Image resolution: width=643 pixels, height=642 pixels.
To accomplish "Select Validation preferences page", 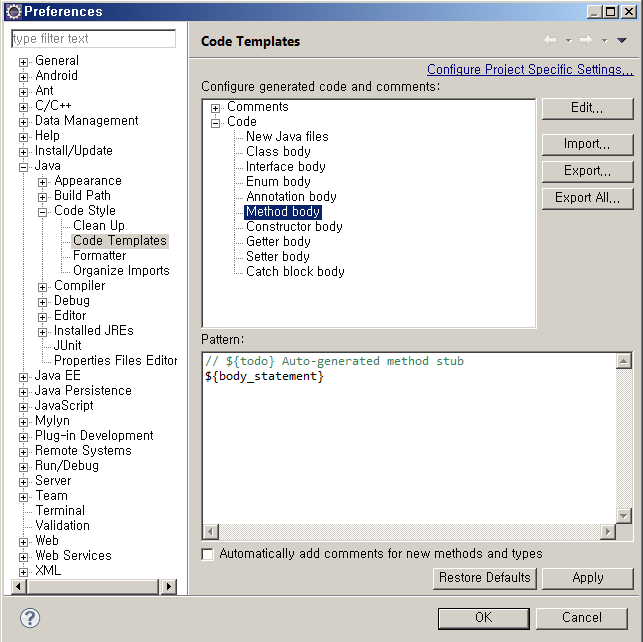I will [62, 526].
